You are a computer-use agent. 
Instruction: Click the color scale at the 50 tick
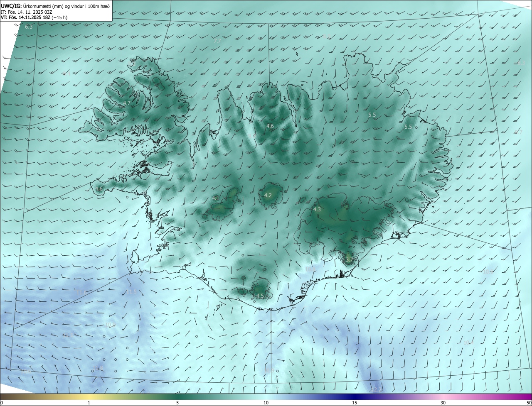coord(529,403)
